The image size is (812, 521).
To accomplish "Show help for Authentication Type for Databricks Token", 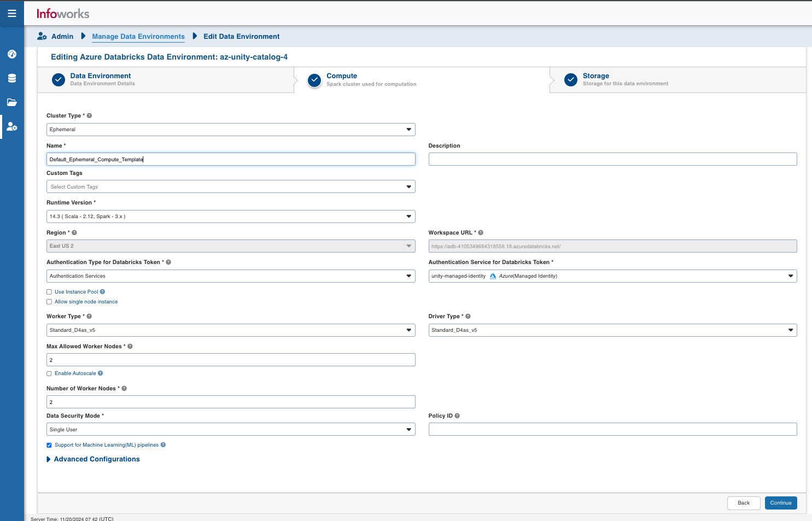I will 168,262.
